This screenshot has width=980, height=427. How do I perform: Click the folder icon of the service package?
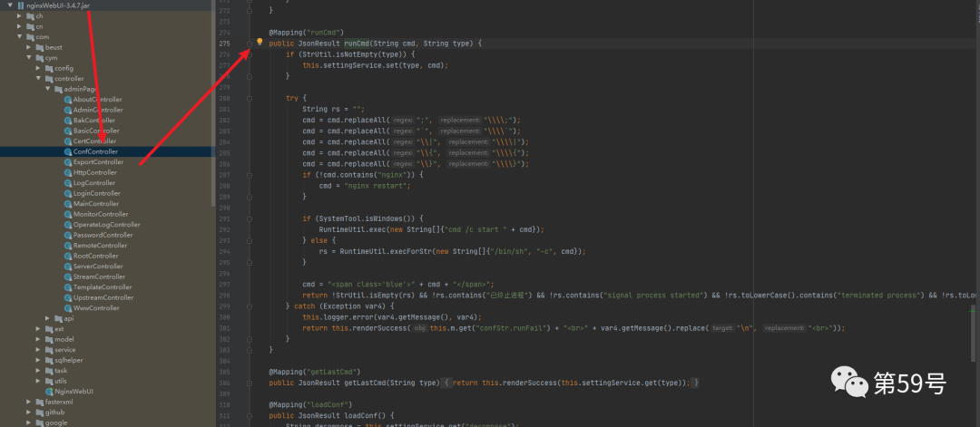[x=49, y=350]
